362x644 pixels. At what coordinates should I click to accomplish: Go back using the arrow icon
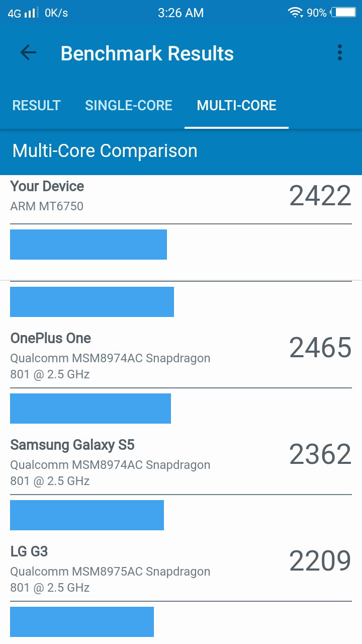(28, 53)
